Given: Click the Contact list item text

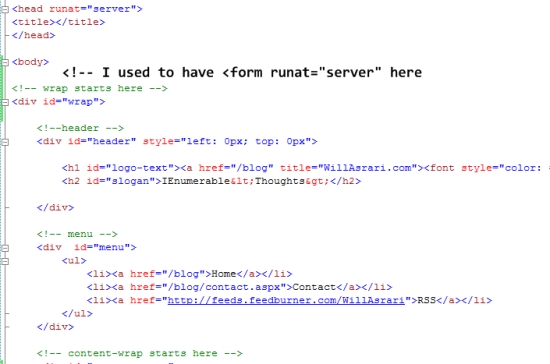Looking at the screenshot, I should 314,287.
